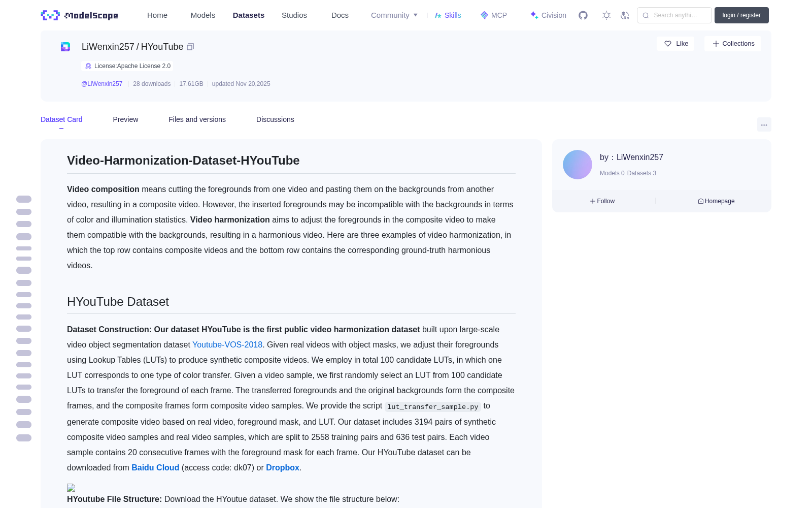Add dataset to Collections
The height and width of the screenshot is (508, 812).
[733, 44]
